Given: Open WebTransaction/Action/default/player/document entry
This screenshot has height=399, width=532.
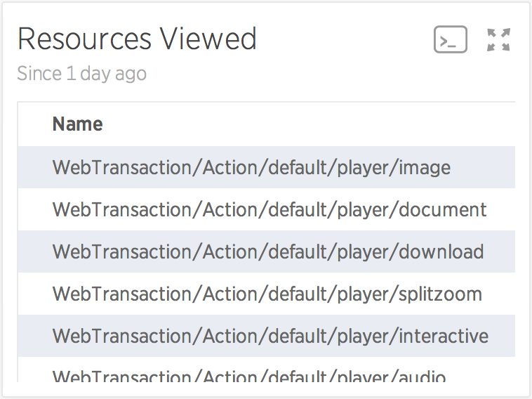Looking at the screenshot, I should pyautogui.click(x=270, y=209).
